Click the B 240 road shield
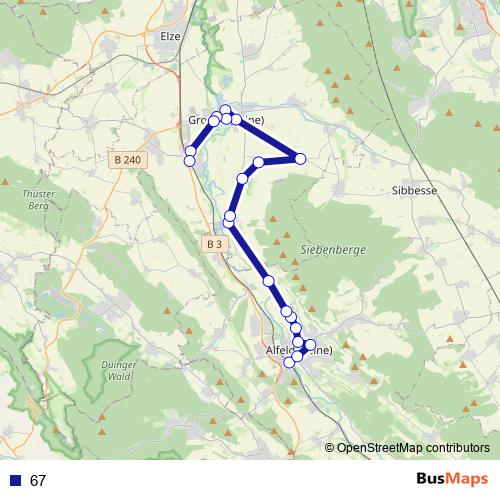Screen dimensions: 500x500 click(x=128, y=160)
